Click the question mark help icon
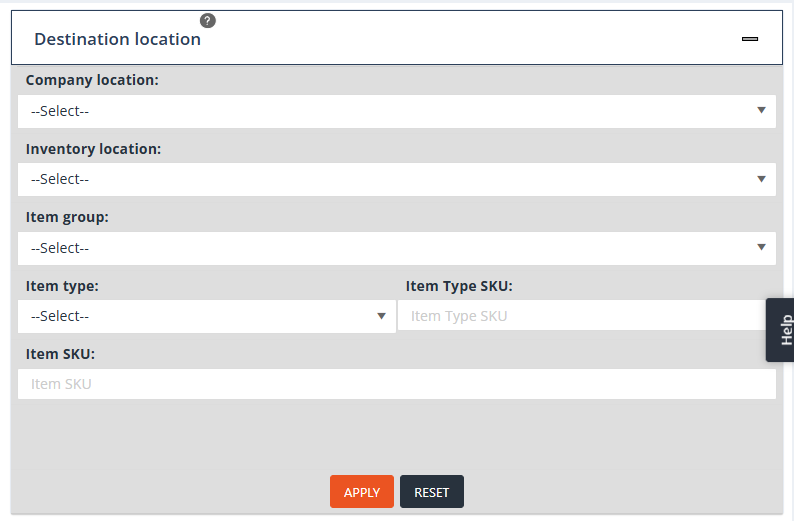The height and width of the screenshot is (521, 794). (x=208, y=20)
